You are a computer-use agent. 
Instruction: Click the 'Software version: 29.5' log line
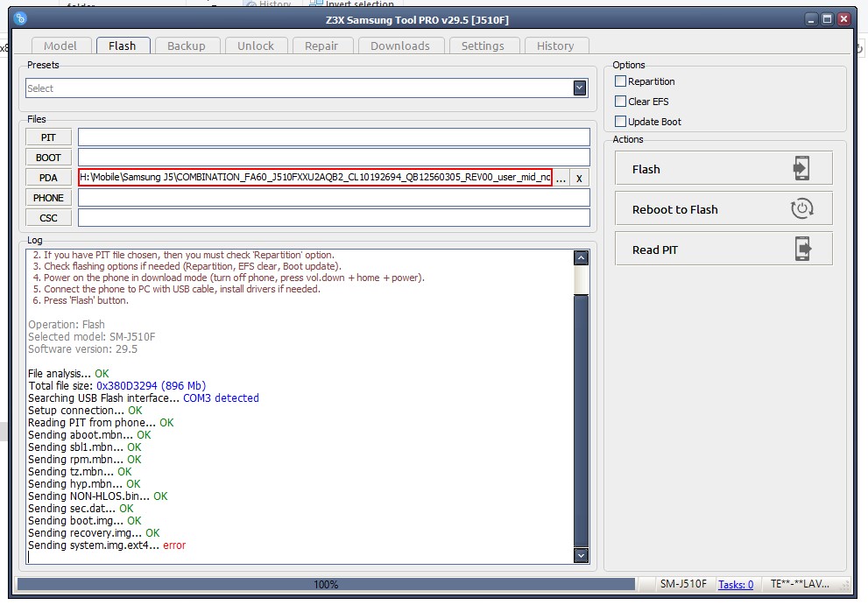pyautogui.click(x=82, y=348)
